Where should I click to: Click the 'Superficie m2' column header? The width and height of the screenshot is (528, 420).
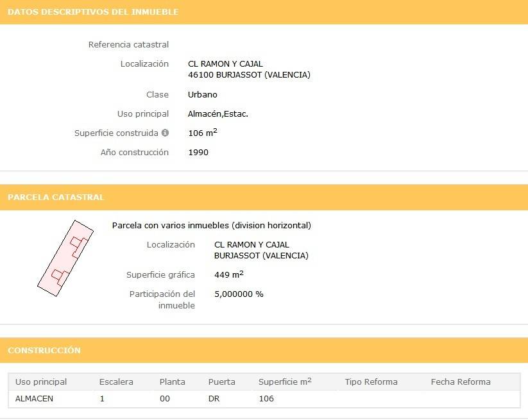point(285,382)
